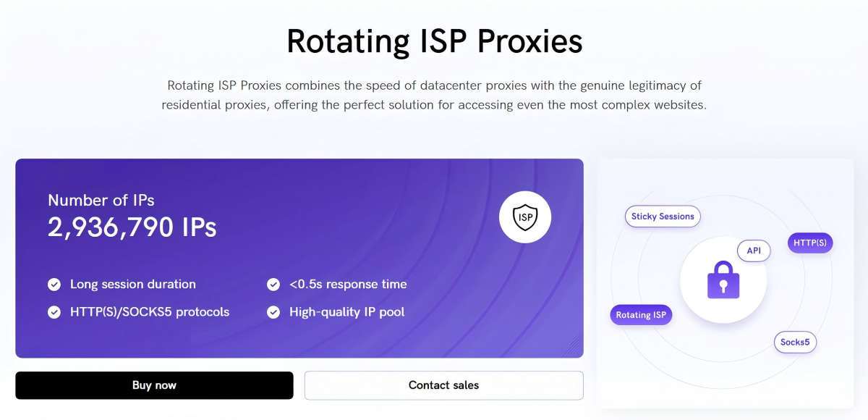Click the Number of IPs label
This screenshot has width=868, height=420.
point(101,200)
